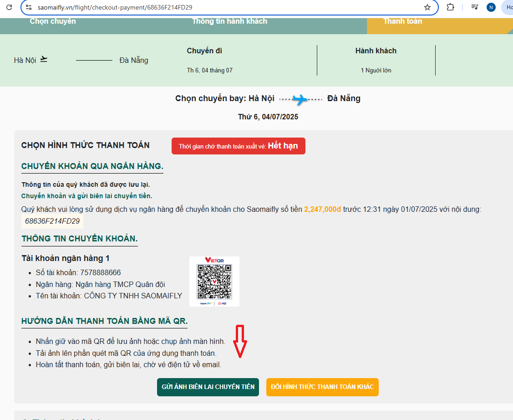Open site information icon in address bar

(29, 7)
